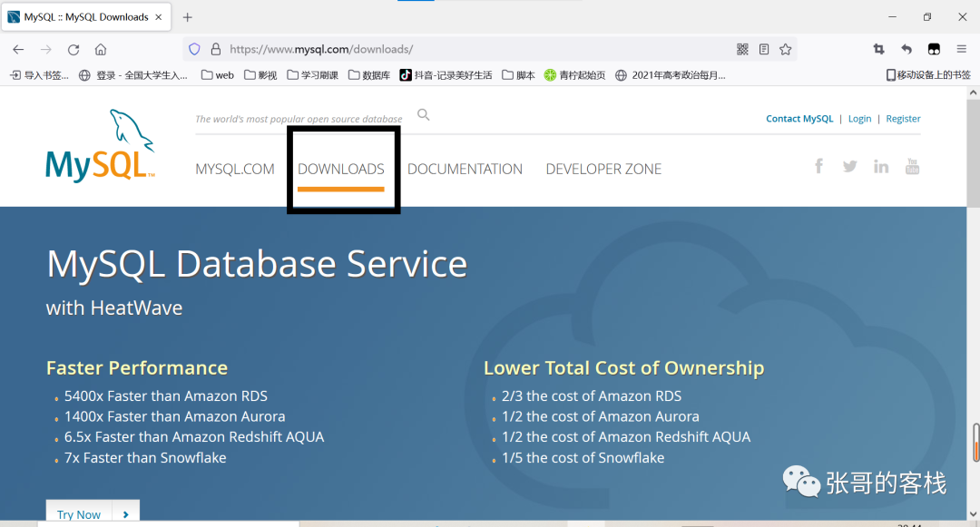Click the scrollbar down arrow
Screen dimensions: 980x527
973,513
